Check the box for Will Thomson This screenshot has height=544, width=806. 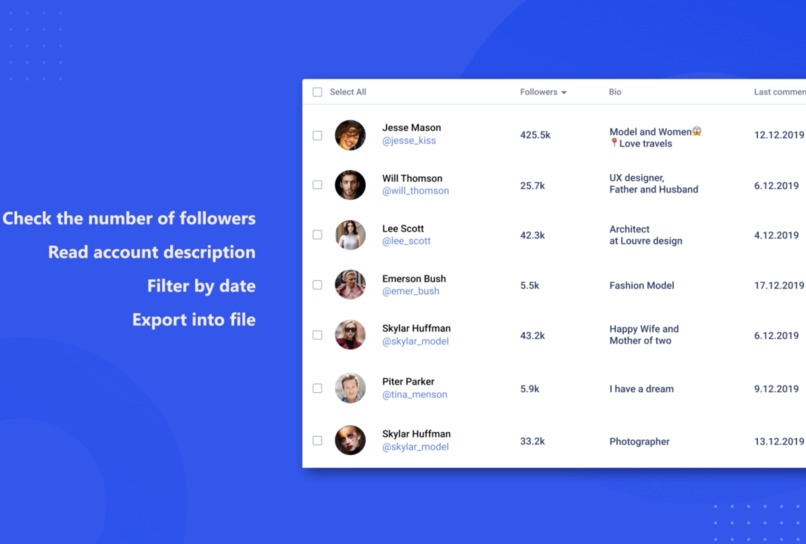tap(317, 185)
